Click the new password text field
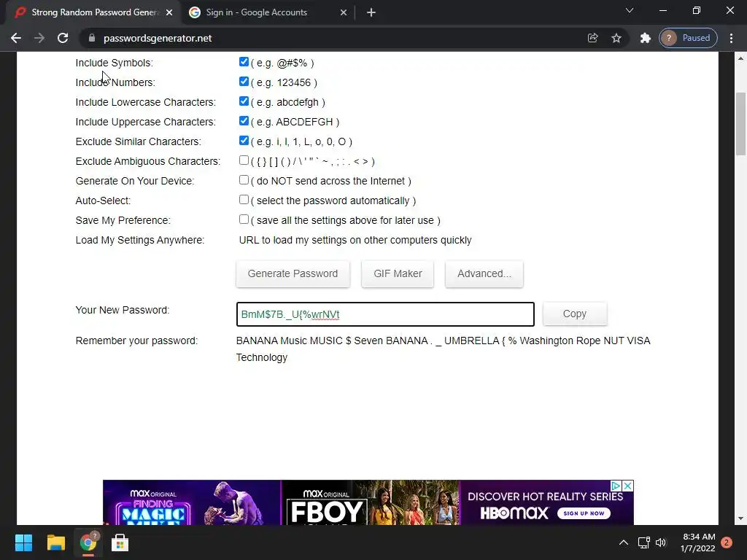This screenshot has height=560, width=747. coord(385,314)
